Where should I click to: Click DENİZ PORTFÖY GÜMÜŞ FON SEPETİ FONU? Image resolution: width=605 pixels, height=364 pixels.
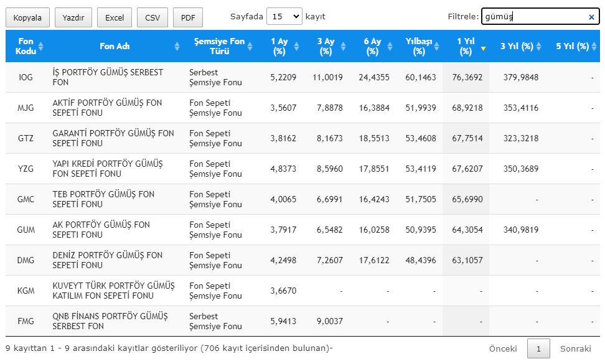(108, 260)
